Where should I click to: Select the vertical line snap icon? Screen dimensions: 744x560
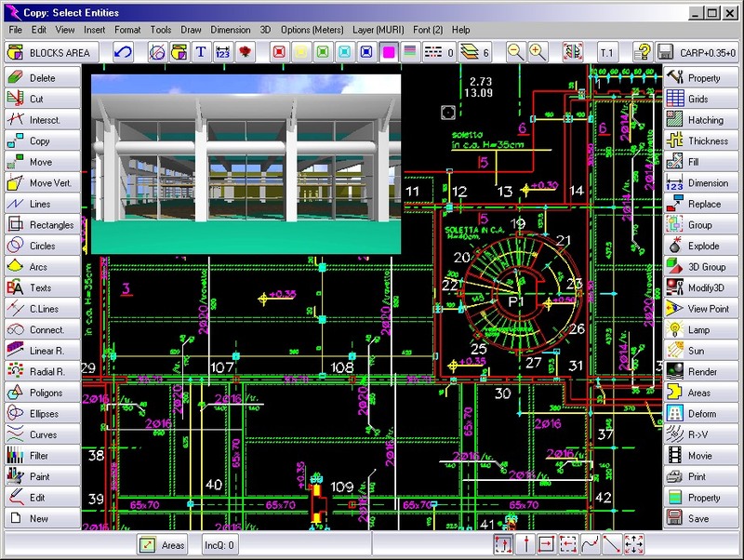(x=525, y=544)
